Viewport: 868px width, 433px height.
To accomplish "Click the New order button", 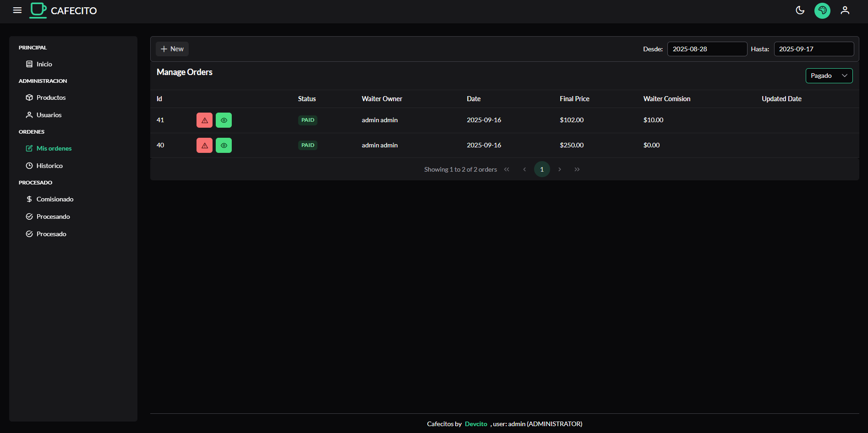I will click(x=172, y=49).
